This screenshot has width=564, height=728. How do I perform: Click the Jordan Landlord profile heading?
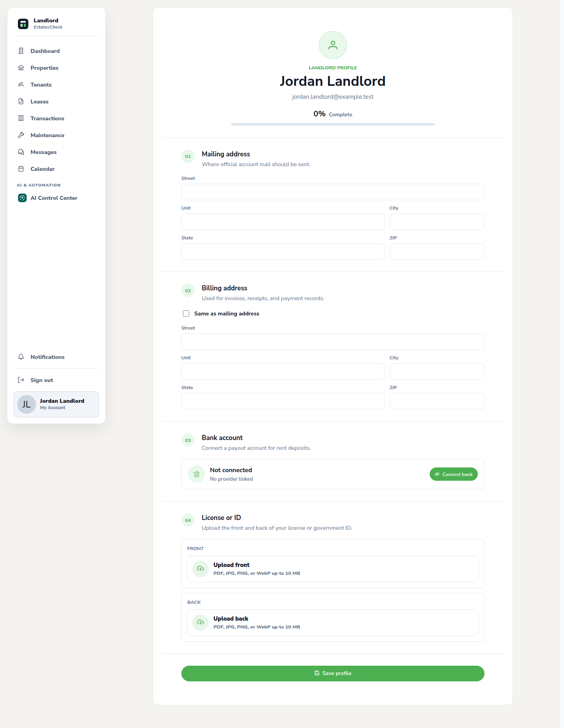[x=333, y=81]
